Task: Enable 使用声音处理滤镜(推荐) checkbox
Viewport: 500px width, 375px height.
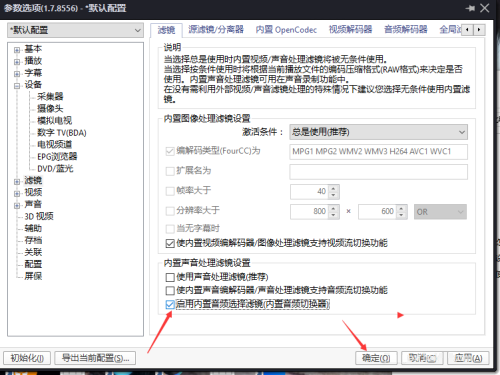Action: tap(170, 277)
